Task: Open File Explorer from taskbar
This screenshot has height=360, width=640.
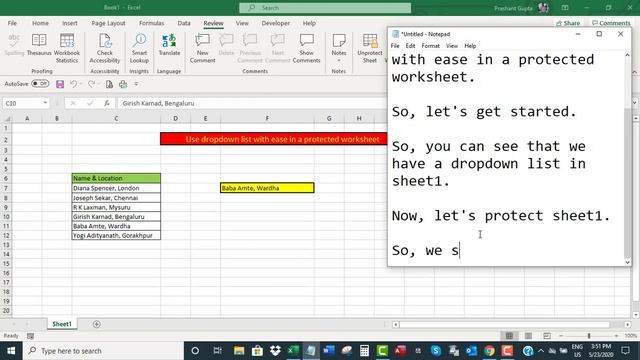Action: point(239,351)
